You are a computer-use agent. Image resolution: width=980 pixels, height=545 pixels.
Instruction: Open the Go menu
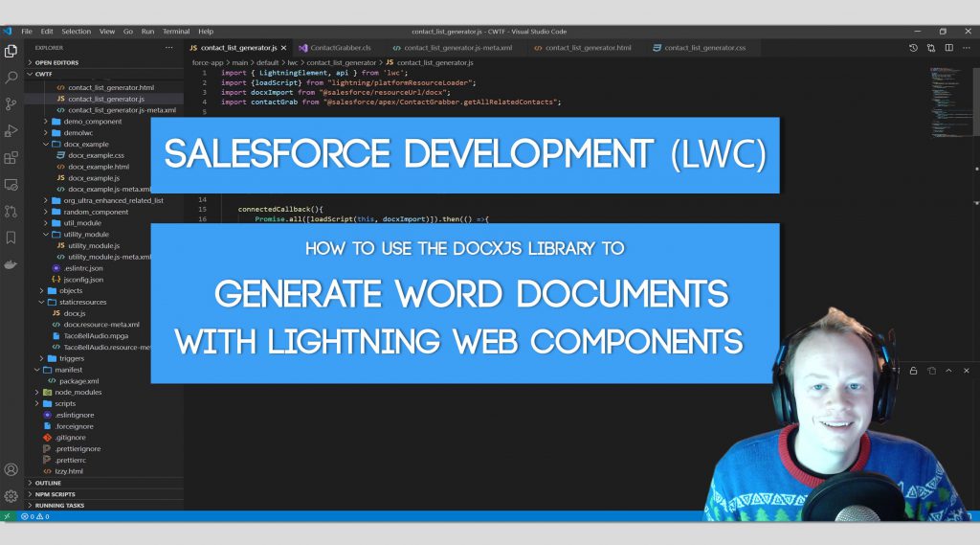click(128, 32)
